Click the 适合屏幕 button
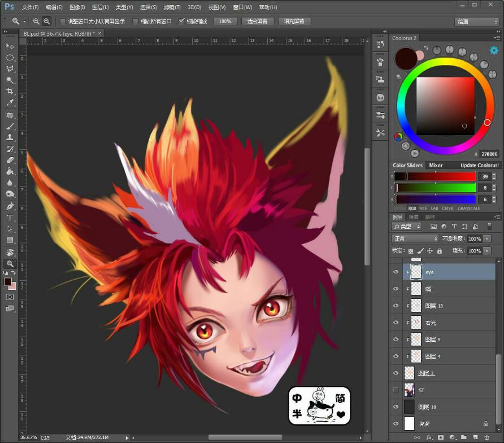 pyautogui.click(x=258, y=21)
